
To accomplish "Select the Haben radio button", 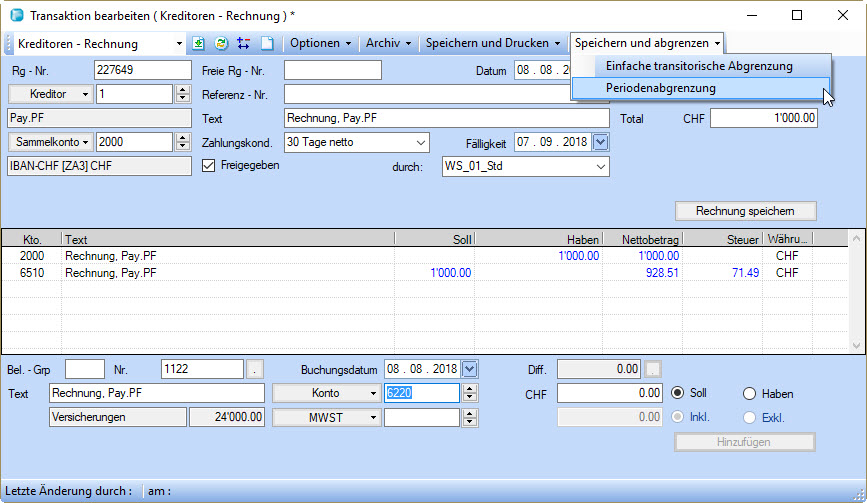I will tap(749, 393).
